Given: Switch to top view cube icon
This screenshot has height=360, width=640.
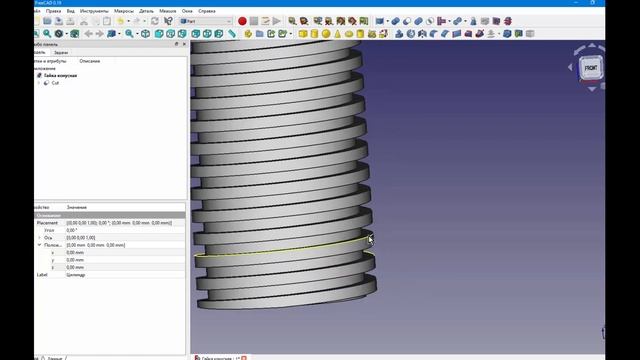Looking at the screenshot, I should tap(171, 34).
